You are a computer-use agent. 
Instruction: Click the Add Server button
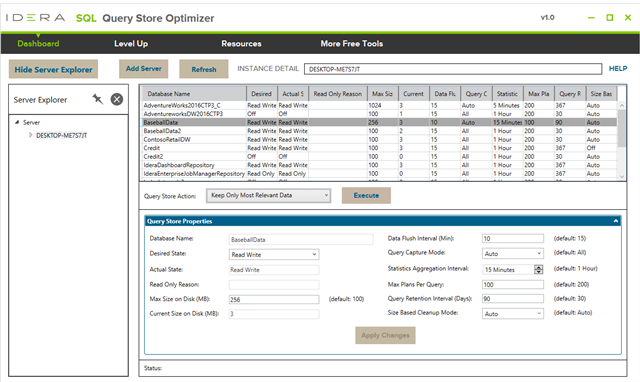(x=144, y=69)
